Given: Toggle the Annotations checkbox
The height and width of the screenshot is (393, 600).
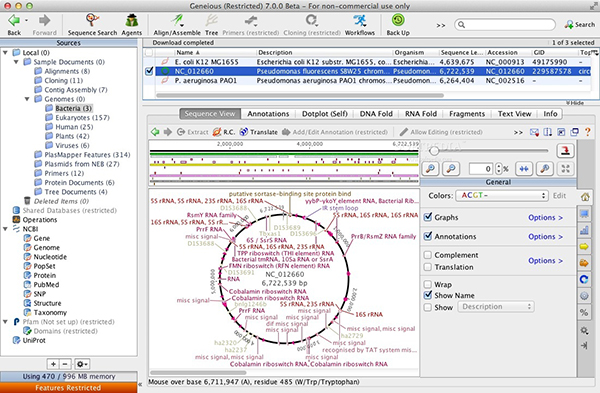Looking at the screenshot, I should point(428,236).
